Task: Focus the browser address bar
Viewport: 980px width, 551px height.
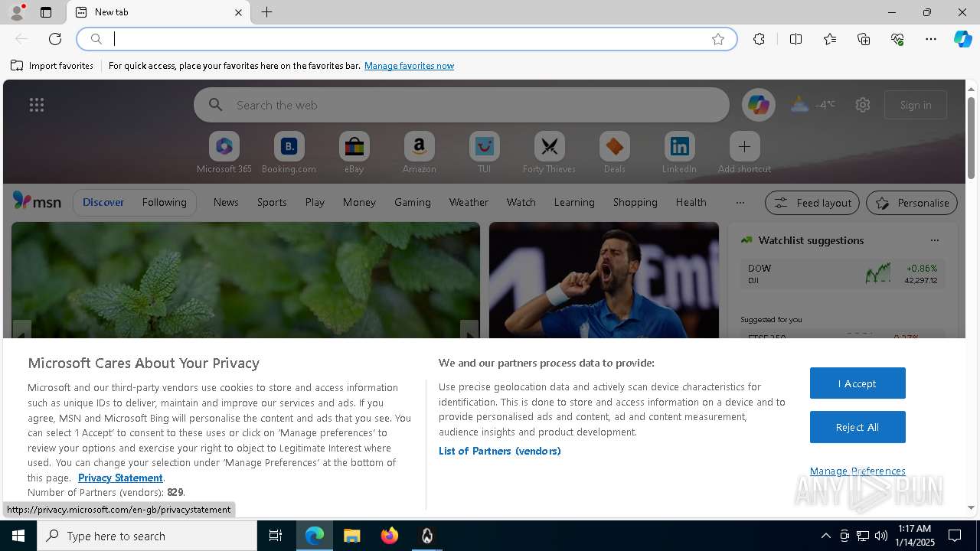Action: click(x=406, y=39)
